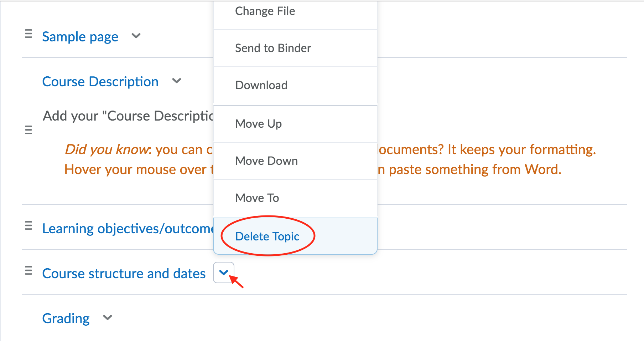Open the Sample page link
The width and height of the screenshot is (644, 341).
pyautogui.click(x=80, y=37)
